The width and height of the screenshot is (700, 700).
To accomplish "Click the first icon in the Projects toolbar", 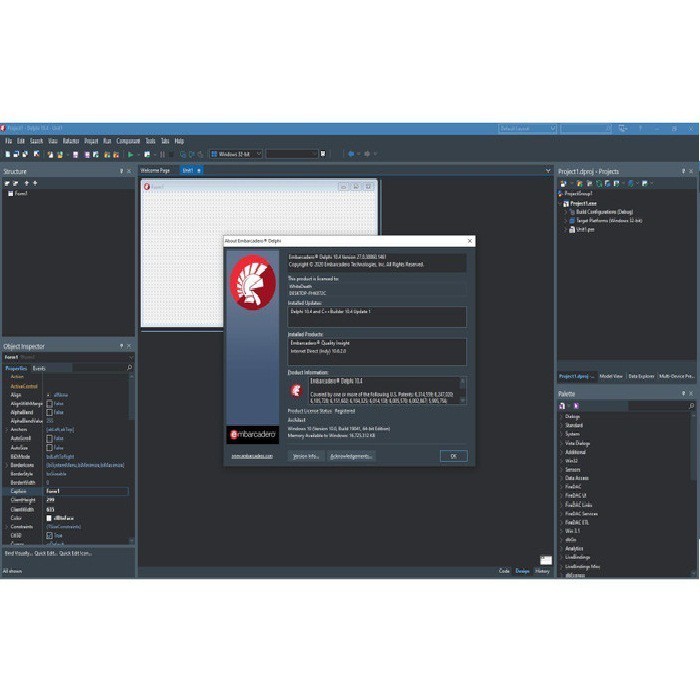I will 563,183.
